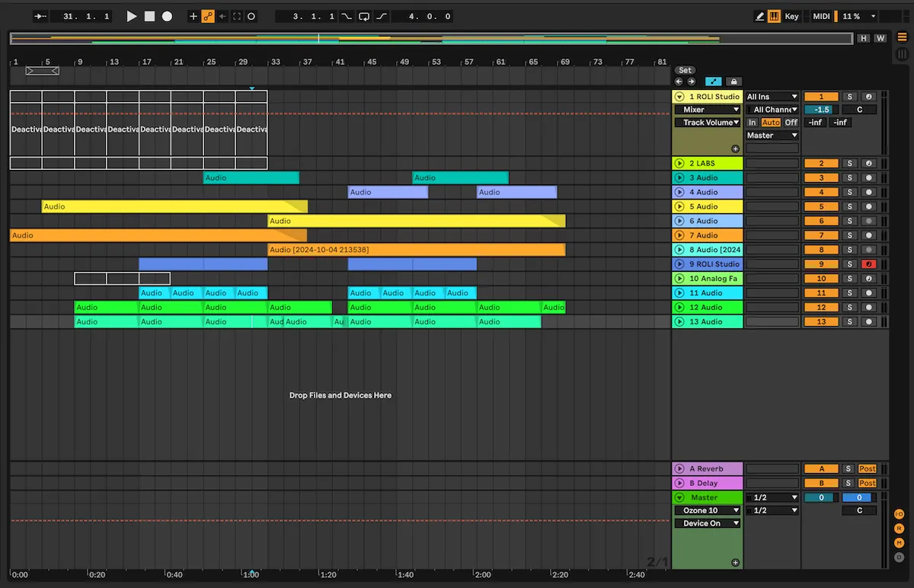Toggle the Punch-In switch icon
The height and width of the screenshot is (588, 914).
click(347, 16)
